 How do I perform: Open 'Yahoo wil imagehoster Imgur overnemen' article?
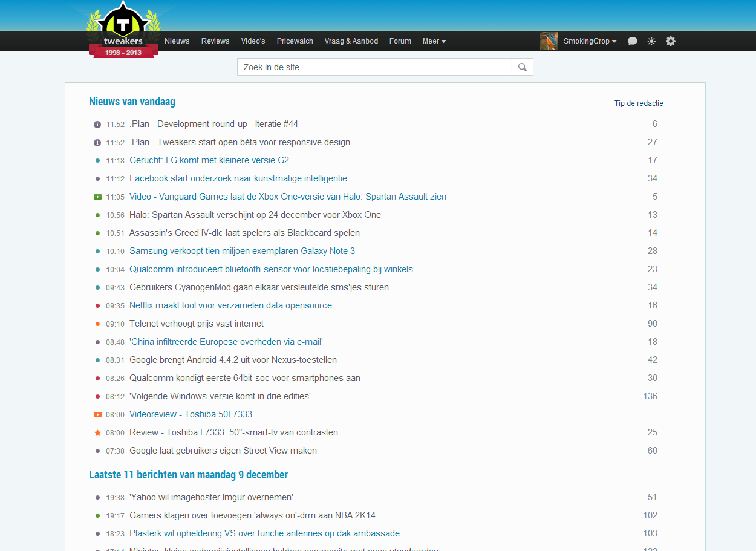pos(211,497)
